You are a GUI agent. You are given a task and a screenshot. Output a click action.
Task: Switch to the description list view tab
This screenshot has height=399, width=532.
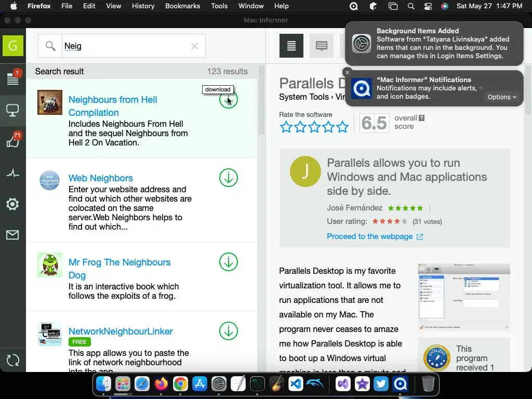pos(291,46)
